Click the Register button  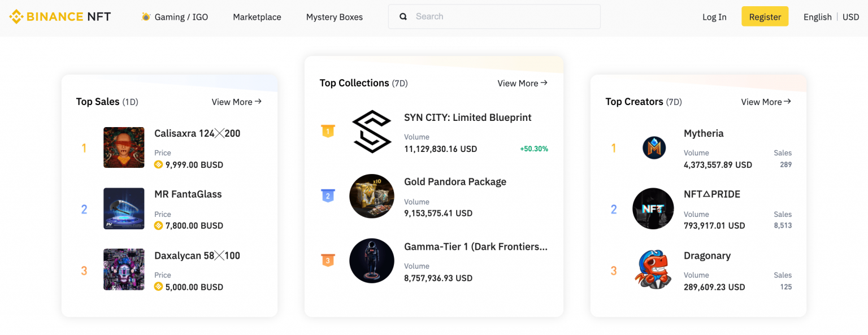point(765,16)
